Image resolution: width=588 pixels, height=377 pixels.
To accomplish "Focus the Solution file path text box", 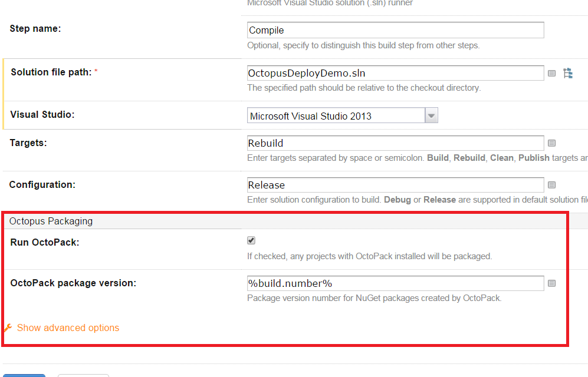I will [x=395, y=73].
